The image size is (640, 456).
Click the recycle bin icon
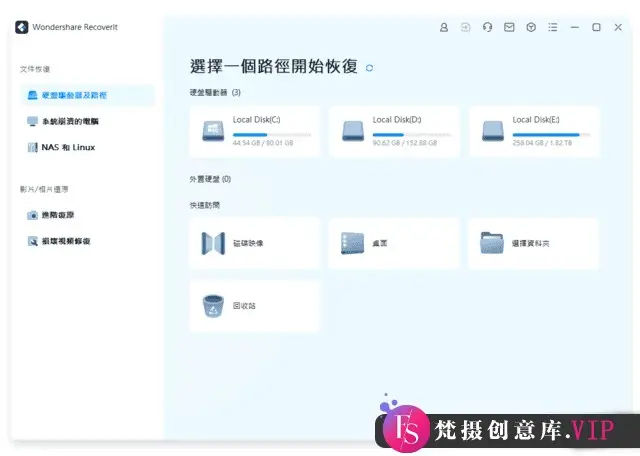pos(213,306)
